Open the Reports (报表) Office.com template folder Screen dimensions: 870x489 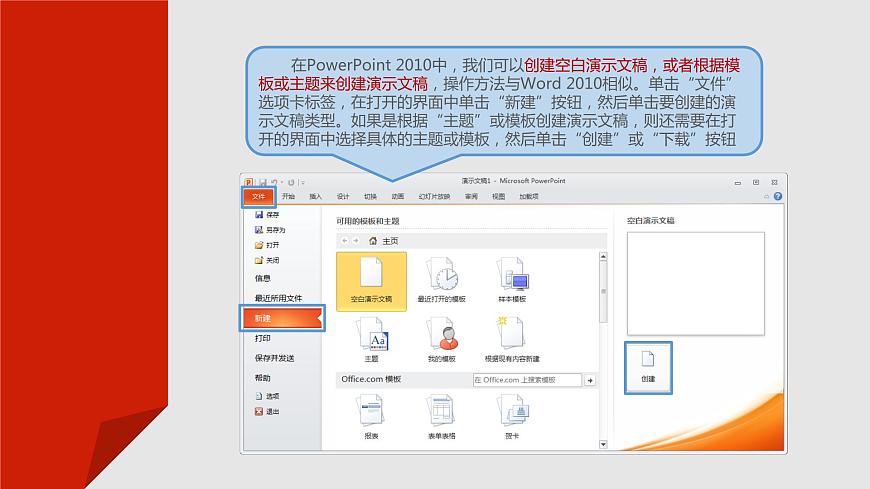[x=371, y=417]
